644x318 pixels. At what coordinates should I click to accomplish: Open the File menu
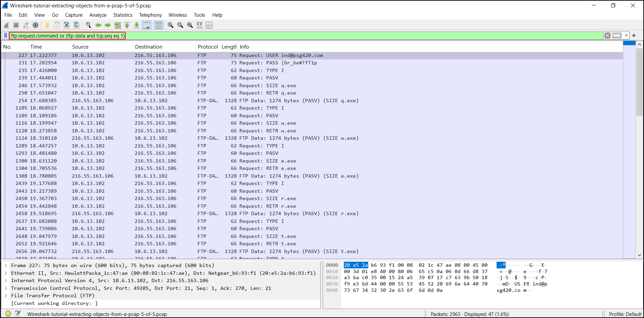[8, 15]
